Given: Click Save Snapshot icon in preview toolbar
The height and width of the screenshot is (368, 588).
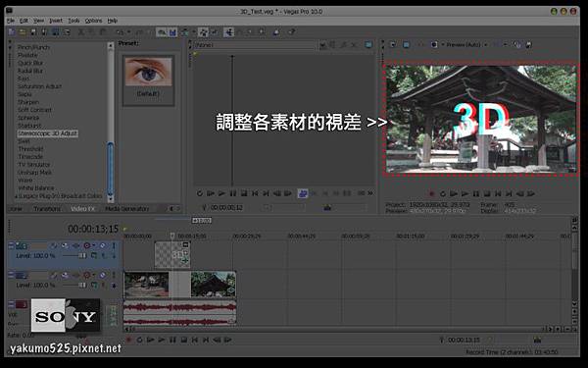Looking at the screenshot, I should (x=528, y=45).
